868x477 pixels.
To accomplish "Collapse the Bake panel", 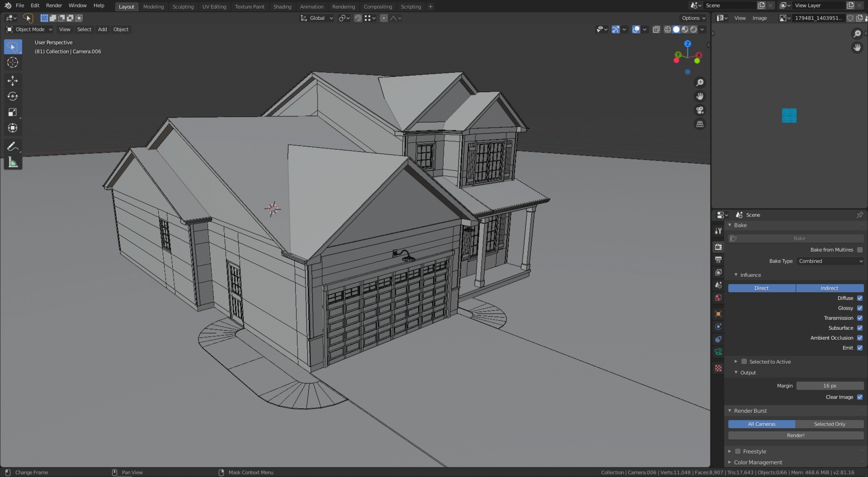I will 730,225.
